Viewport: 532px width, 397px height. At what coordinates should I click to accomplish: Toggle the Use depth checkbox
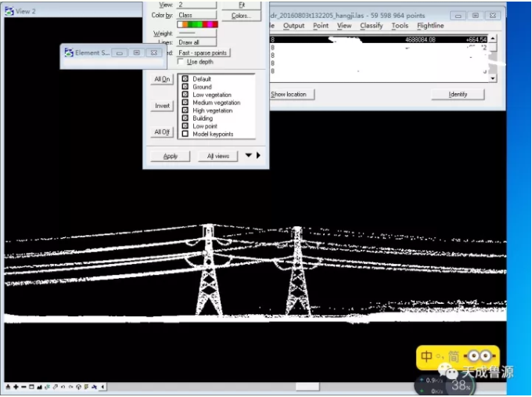182,62
